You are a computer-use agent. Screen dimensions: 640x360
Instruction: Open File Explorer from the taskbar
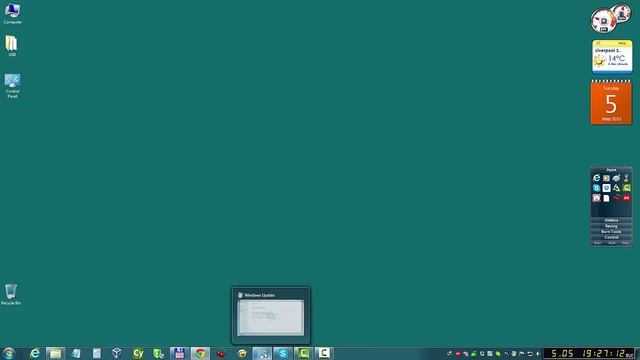(x=56, y=353)
